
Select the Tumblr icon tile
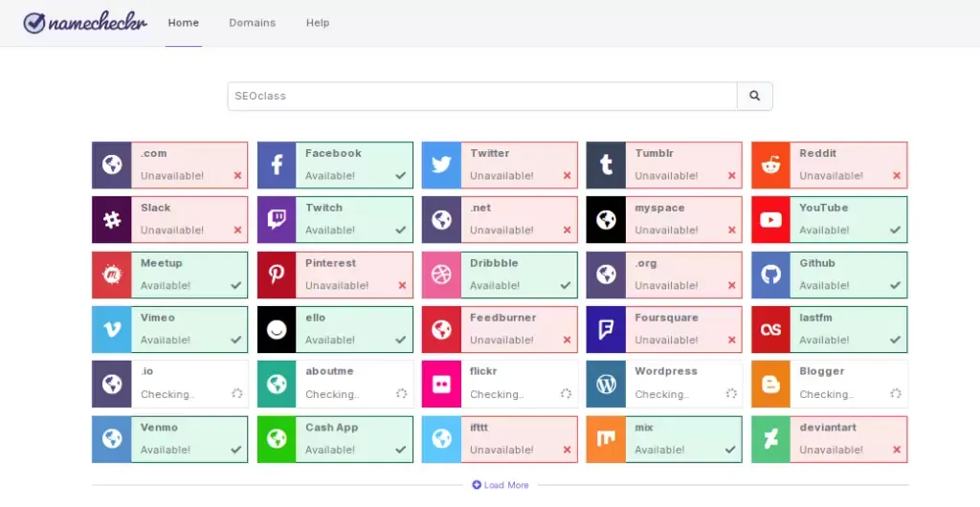(x=606, y=165)
